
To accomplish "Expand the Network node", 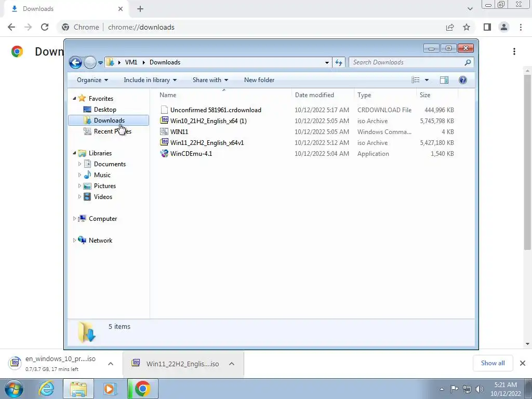I will point(74,241).
